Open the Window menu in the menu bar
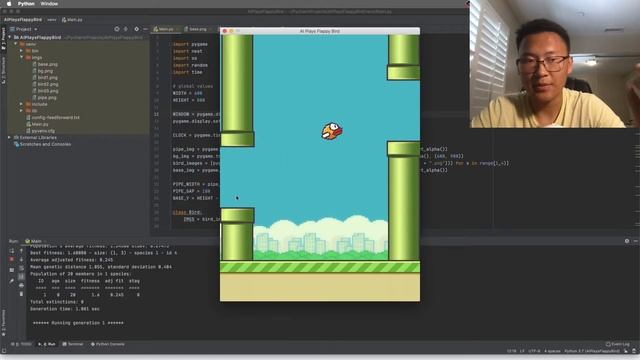Screen dimensions: 640x360 49,4
